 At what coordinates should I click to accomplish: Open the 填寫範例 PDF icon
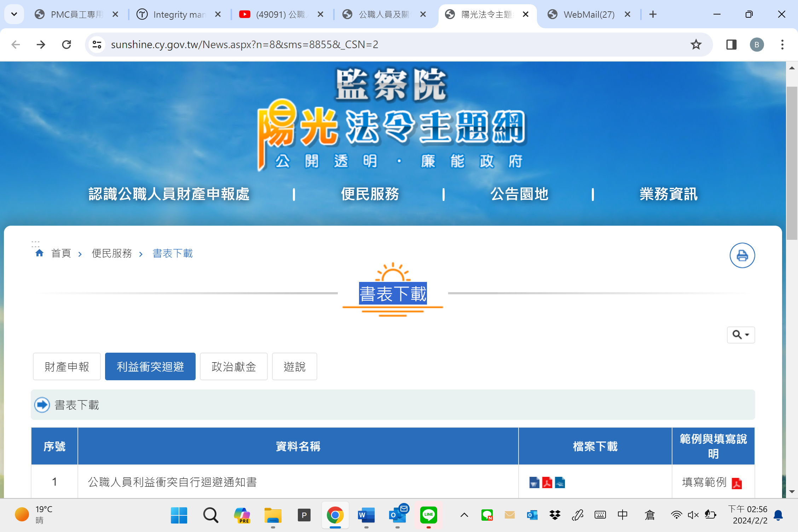pyautogui.click(x=737, y=483)
